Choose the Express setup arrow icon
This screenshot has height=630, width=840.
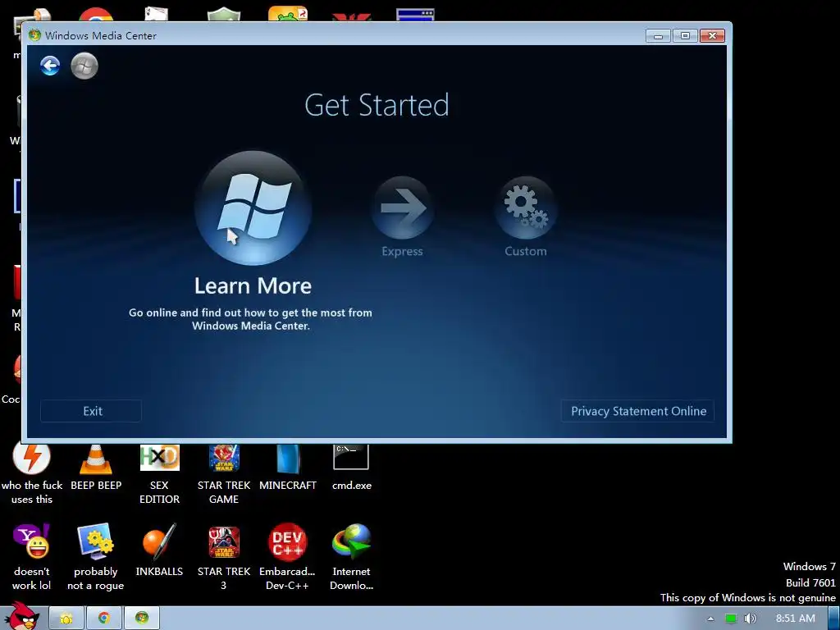point(402,208)
